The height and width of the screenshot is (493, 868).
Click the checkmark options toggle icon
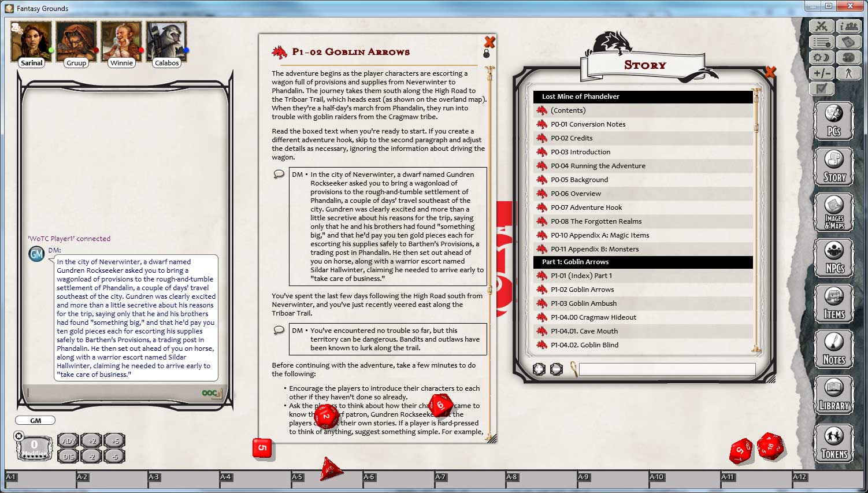[x=821, y=88]
